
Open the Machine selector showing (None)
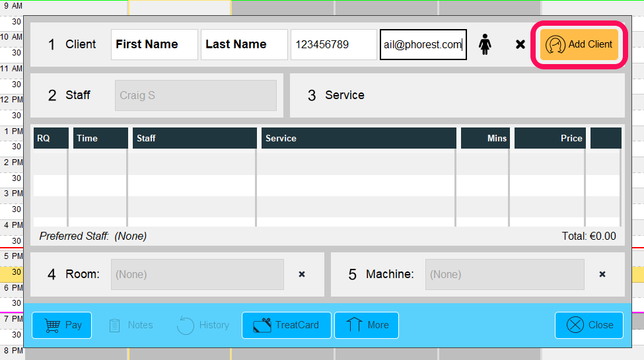[505, 274]
